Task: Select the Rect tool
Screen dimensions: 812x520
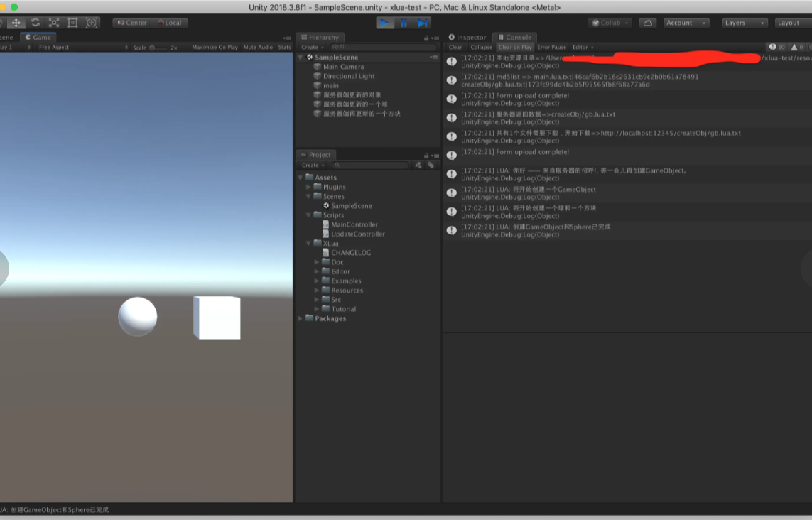Action: coord(72,22)
